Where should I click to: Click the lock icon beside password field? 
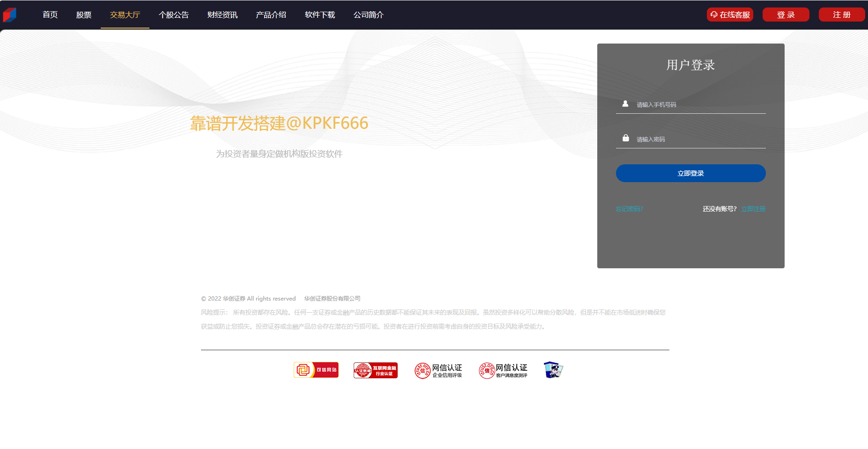click(x=625, y=138)
